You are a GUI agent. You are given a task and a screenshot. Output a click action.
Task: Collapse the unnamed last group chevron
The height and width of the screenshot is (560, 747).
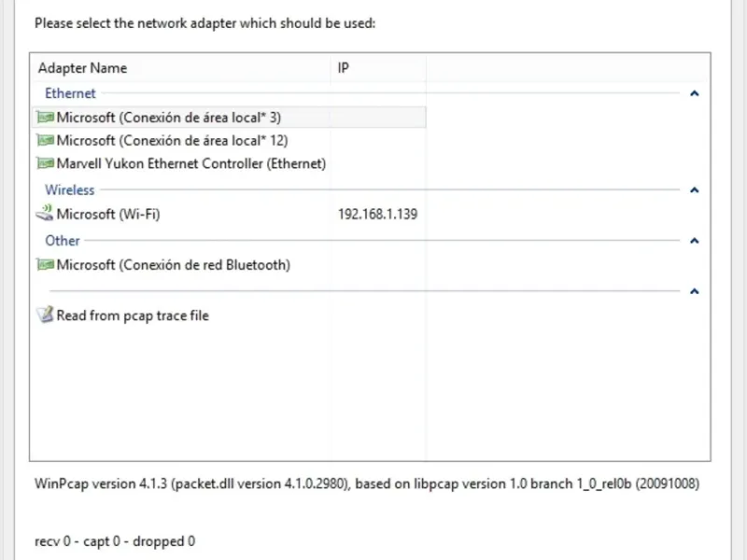694,291
